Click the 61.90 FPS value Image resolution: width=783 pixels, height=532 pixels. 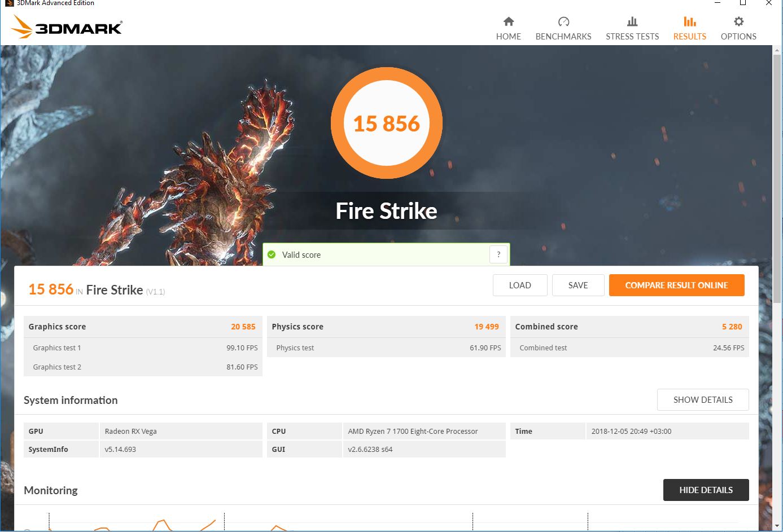pos(485,348)
